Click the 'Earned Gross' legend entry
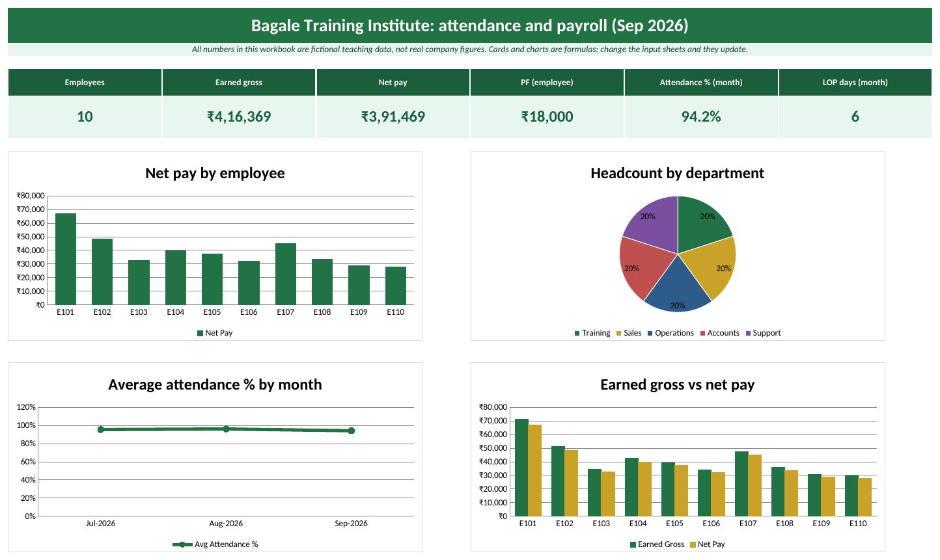Viewport: 940px width, 560px height. [657, 544]
